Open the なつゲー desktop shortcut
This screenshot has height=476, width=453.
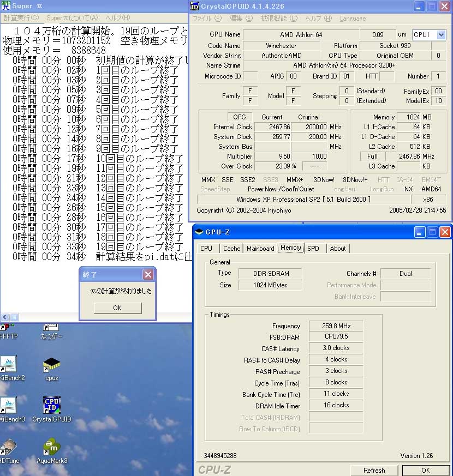(51, 331)
